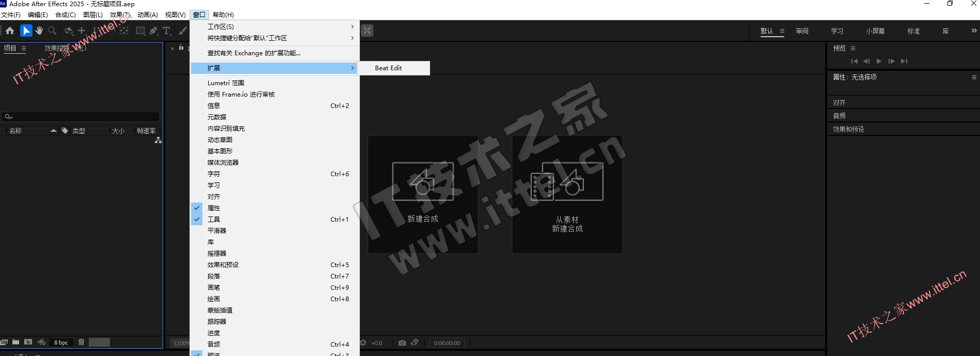Click the Home icon in toolbar
980x356 pixels.
point(10,31)
